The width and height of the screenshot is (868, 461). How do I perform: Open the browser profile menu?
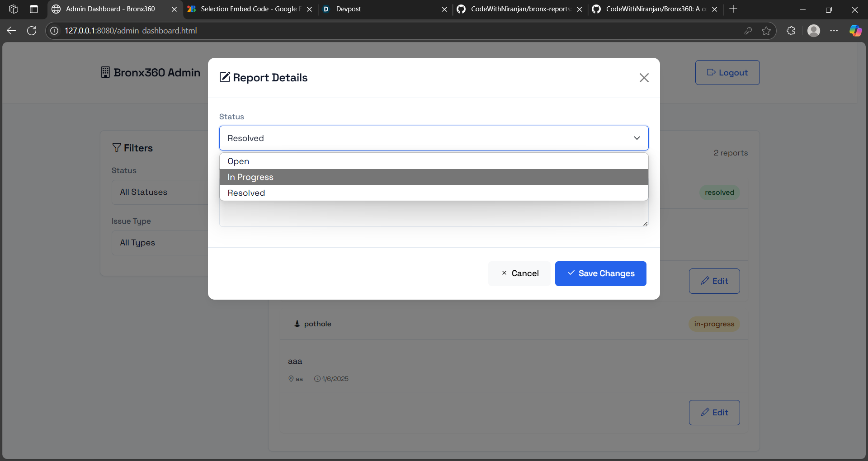tap(814, 31)
